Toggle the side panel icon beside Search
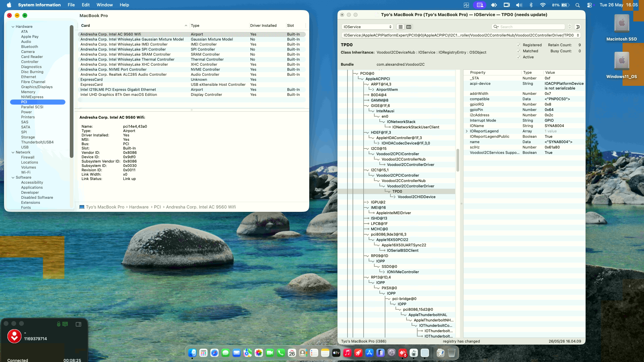The height and width of the screenshot is (362, 644). (x=578, y=27)
